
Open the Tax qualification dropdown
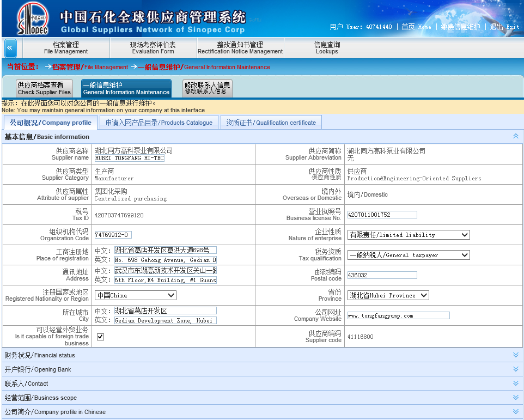[x=409, y=255]
